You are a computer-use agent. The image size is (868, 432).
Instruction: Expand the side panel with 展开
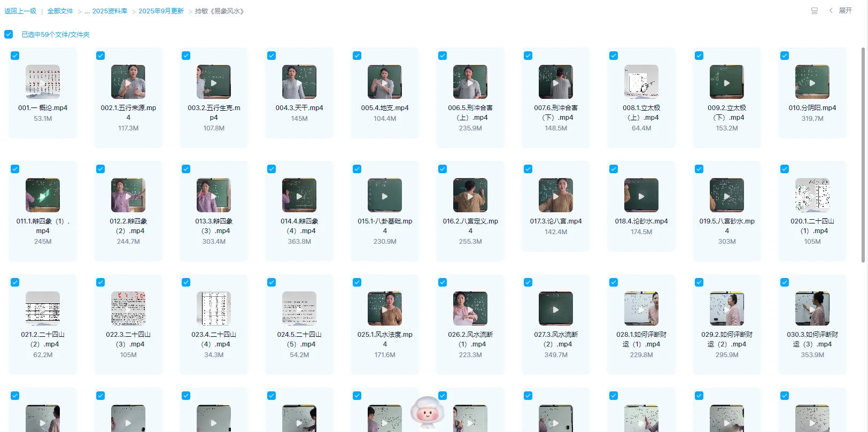[845, 11]
